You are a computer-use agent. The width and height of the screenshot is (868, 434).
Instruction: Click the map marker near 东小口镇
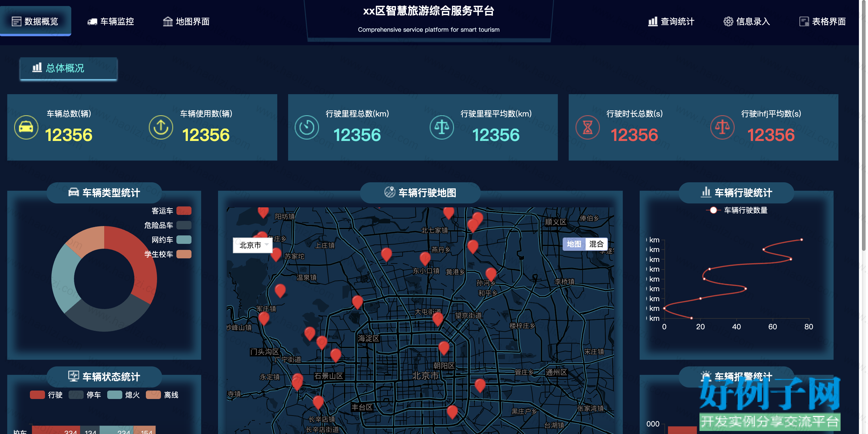(x=425, y=258)
